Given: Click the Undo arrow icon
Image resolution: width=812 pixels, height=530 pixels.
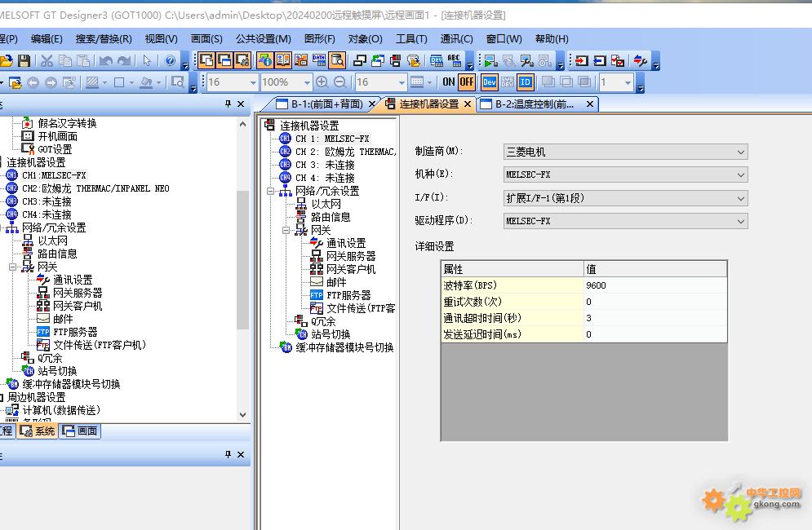Looking at the screenshot, I should coord(105,60).
